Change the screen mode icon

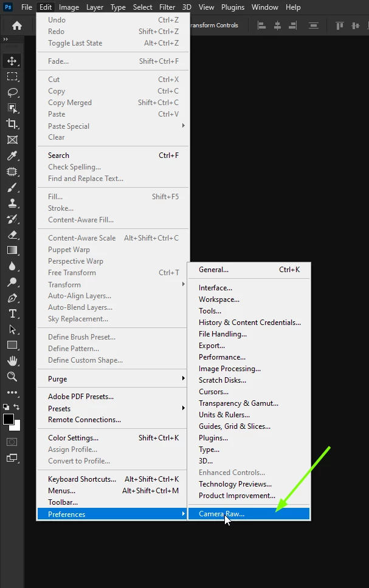(x=12, y=458)
